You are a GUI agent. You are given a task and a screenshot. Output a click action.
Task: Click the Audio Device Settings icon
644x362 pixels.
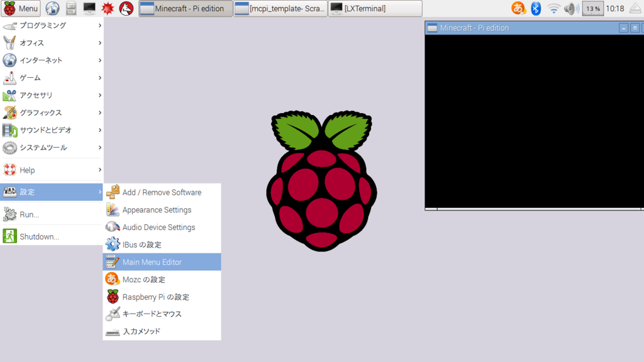pyautogui.click(x=113, y=227)
